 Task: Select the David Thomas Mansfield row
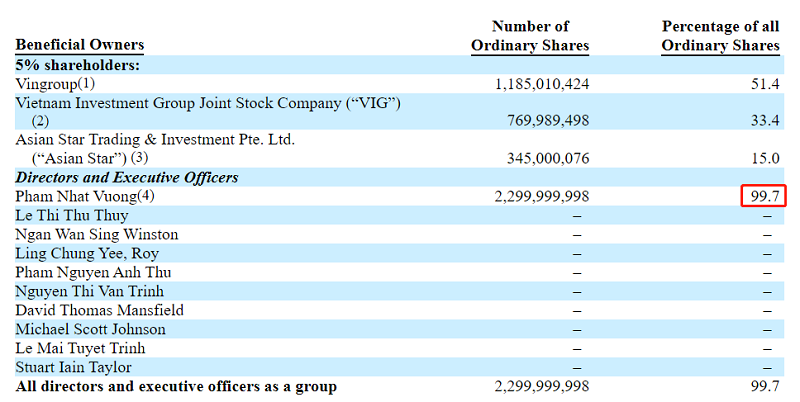(x=399, y=310)
